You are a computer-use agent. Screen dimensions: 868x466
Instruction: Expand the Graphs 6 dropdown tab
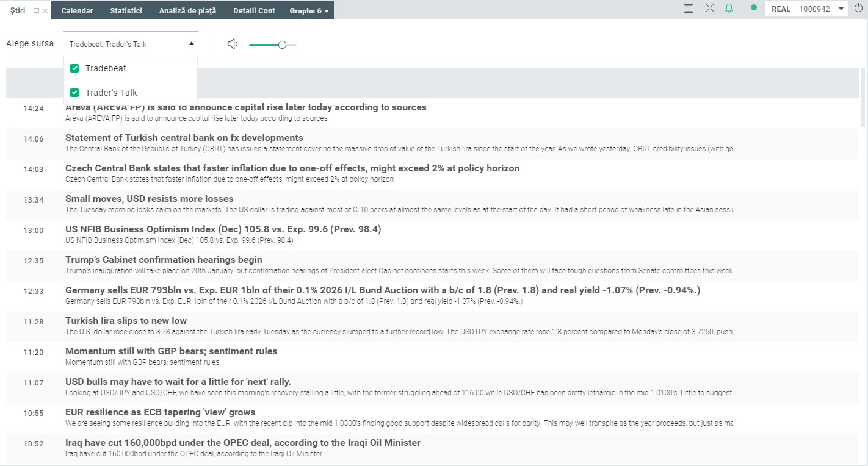pos(309,10)
